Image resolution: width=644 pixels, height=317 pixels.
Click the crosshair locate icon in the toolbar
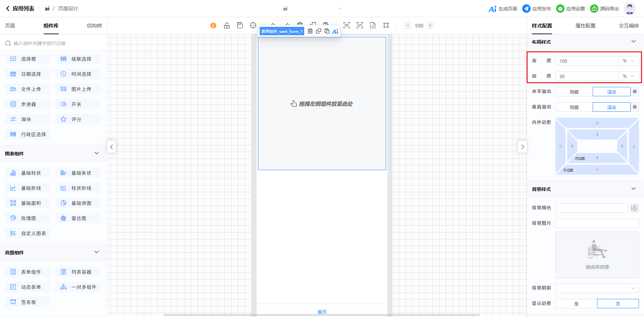pos(253,25)
